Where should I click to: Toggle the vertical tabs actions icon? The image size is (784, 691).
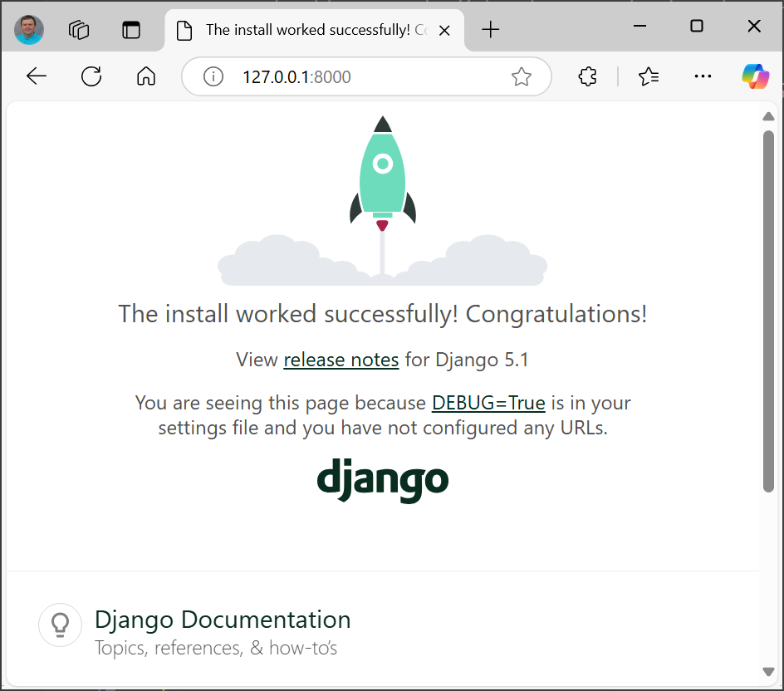(131, 30)
